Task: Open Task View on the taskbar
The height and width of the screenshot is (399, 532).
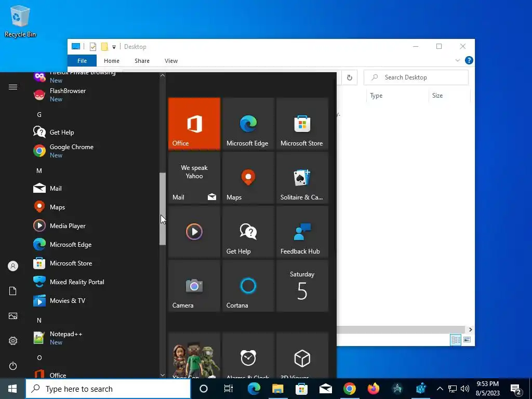Action: [x=229, y=389]
